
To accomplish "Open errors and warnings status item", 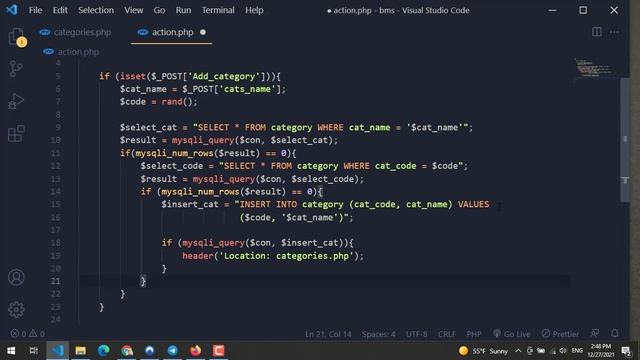I will coord(28,334).
